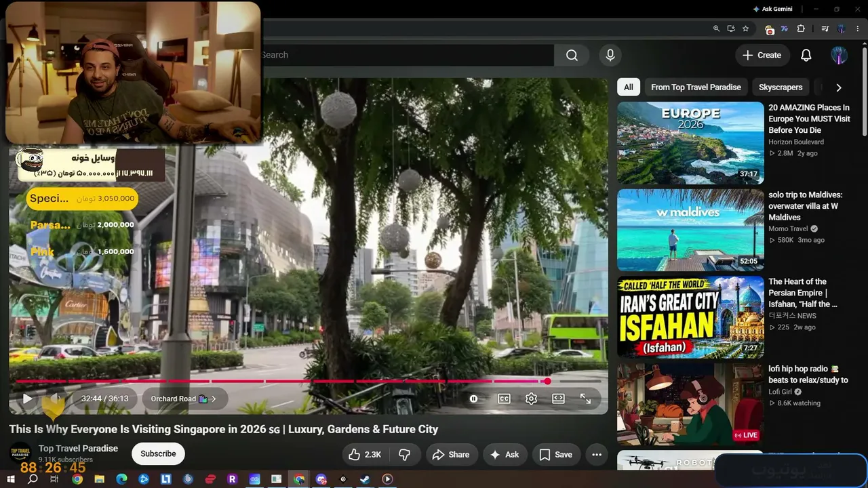The image size is (868, 488).
Task: Subscribe to Top Travel Paradise
Action: [x=158, y=454]
